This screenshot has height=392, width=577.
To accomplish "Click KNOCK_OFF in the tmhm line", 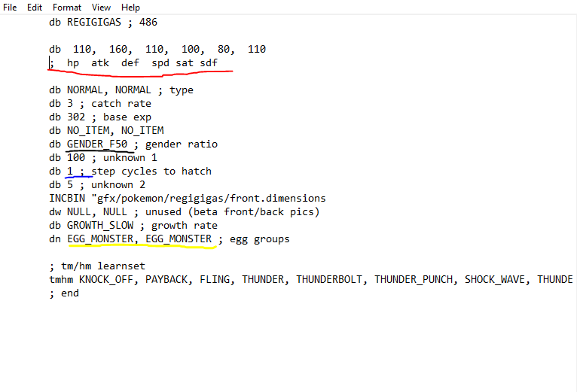I will point(105,279).
